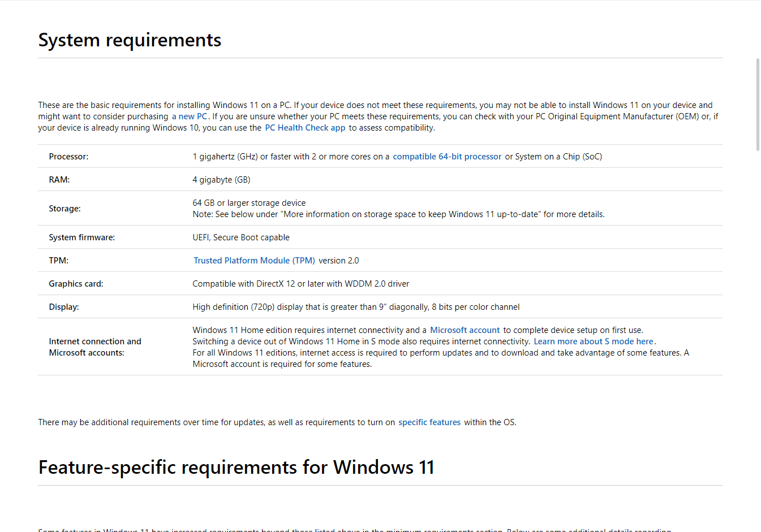Open Trusted Platform Module (TPM) link

254,261
